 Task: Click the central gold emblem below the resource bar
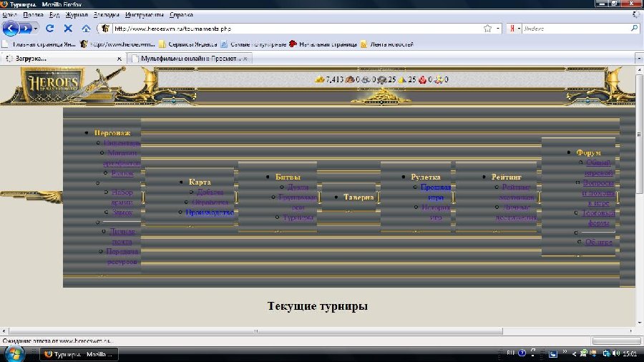[381, 97]
